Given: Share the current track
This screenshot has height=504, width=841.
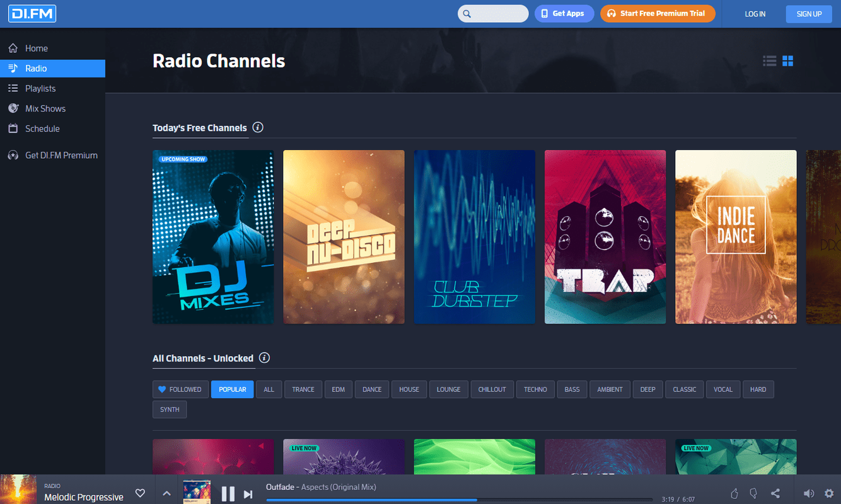Looking at the screenshot, I should tap(775, 493).
